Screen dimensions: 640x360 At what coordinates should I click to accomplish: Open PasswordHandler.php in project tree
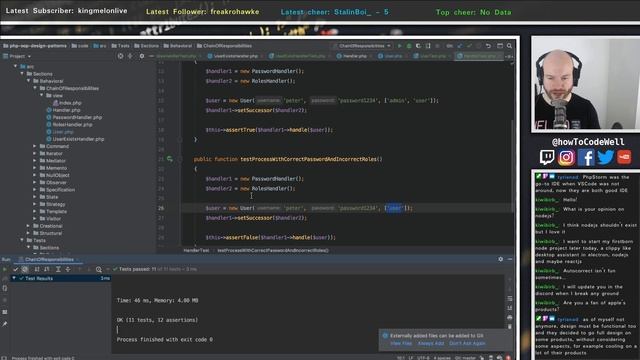(74, 117)
